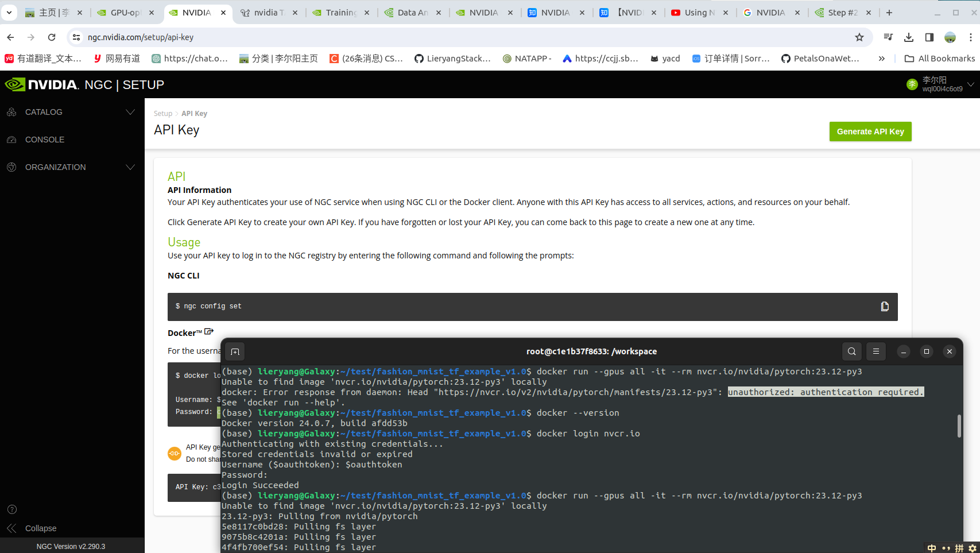Click the 'Login Succeeded' terminal line

pos(260,485)
